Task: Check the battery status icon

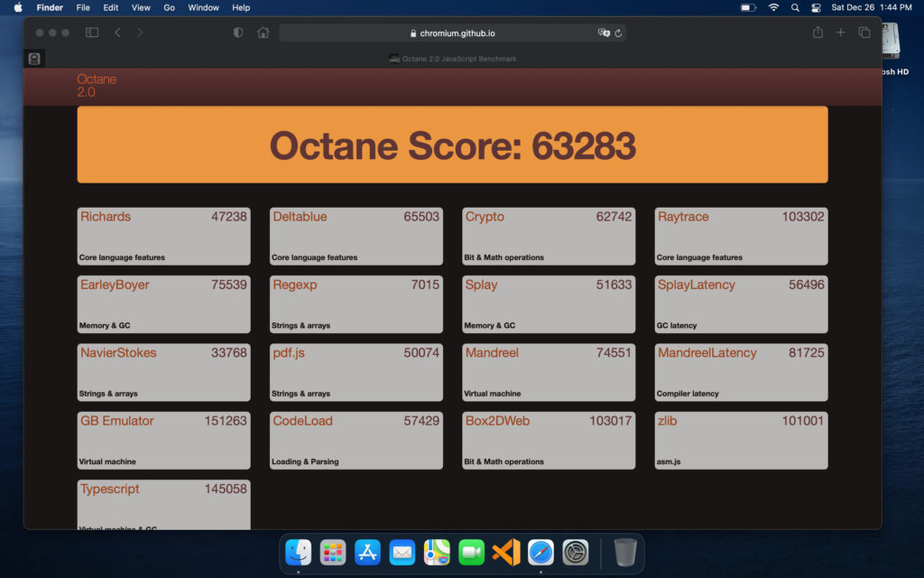Action: [x=748, y=7]
